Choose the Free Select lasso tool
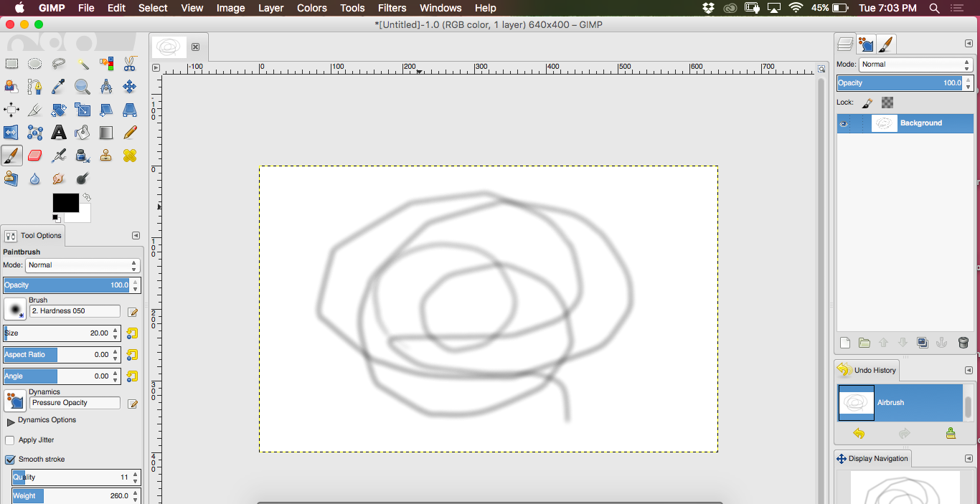Image resolution: width=980 pixels, height=504 pixels. pos(59,64)
